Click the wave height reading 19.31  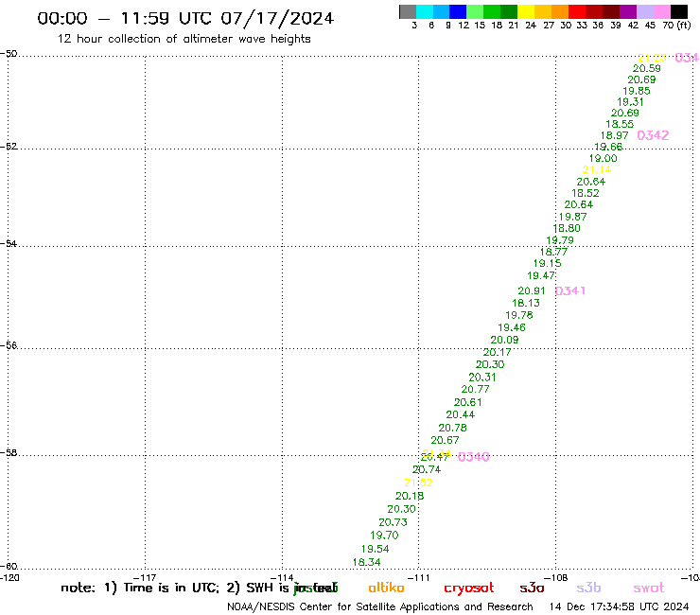pyautogui.click(x=630, y=102)
